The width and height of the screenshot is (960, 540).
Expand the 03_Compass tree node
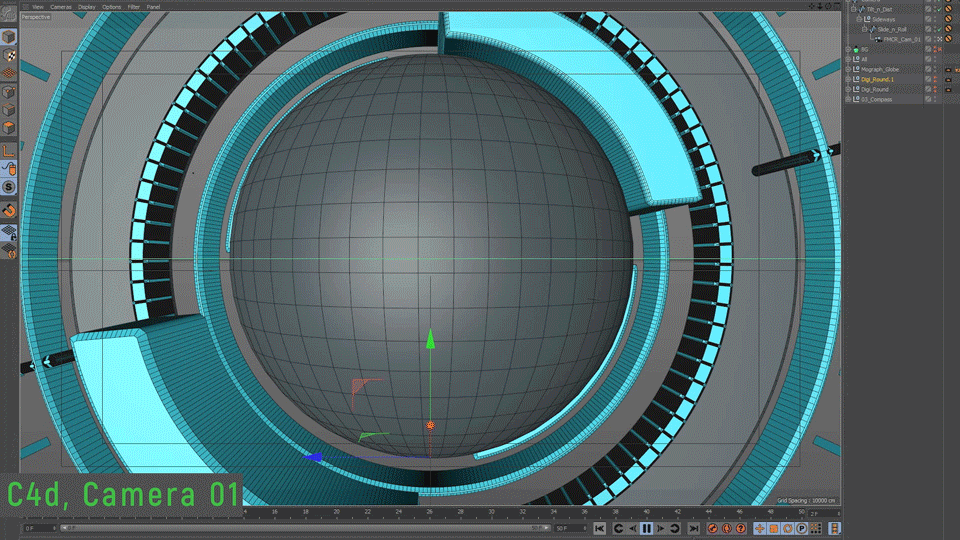coord(849,99)
